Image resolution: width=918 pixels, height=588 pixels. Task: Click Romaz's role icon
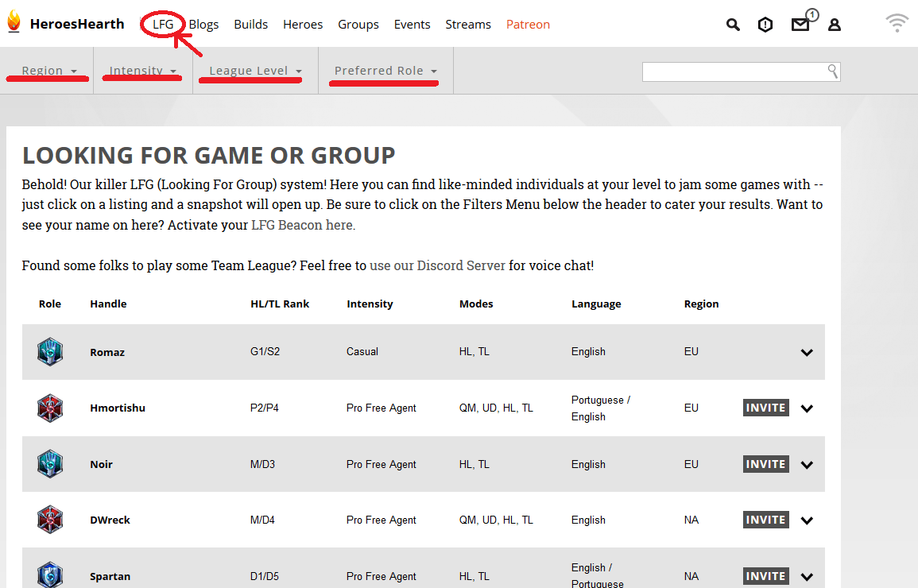pos(50,352)
